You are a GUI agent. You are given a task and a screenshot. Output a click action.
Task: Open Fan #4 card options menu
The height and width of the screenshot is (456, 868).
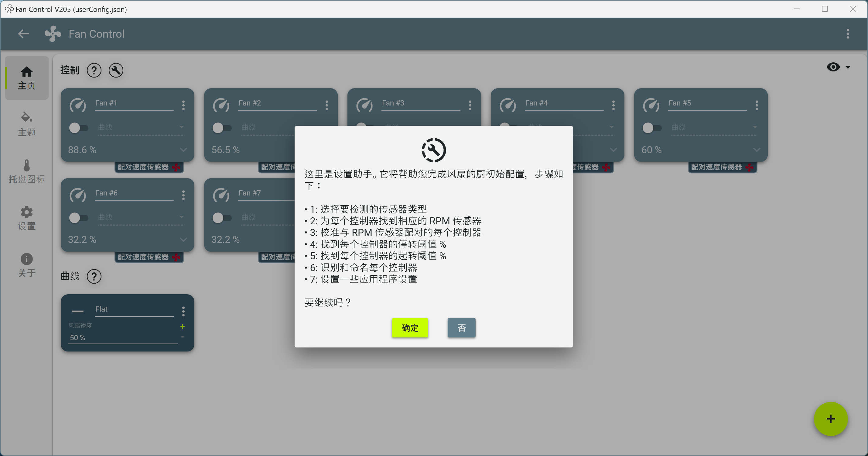coord(613,105)
